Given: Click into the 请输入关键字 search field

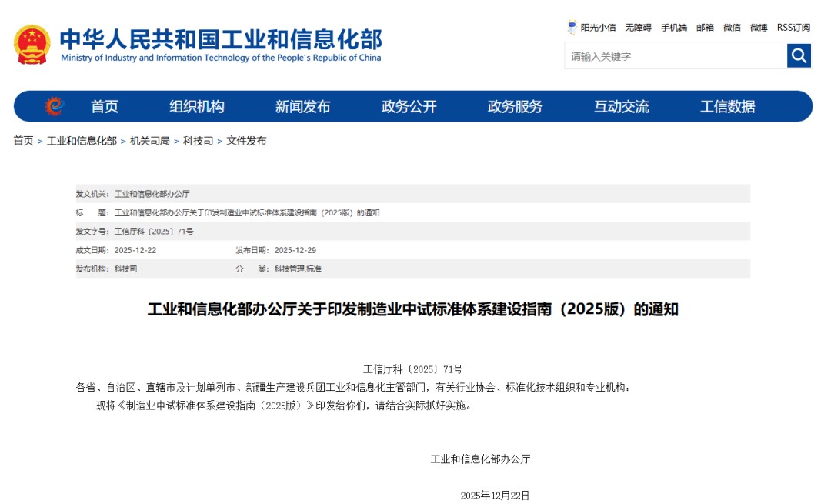Looking at the screenshot, I should click(x=676, y=56).
